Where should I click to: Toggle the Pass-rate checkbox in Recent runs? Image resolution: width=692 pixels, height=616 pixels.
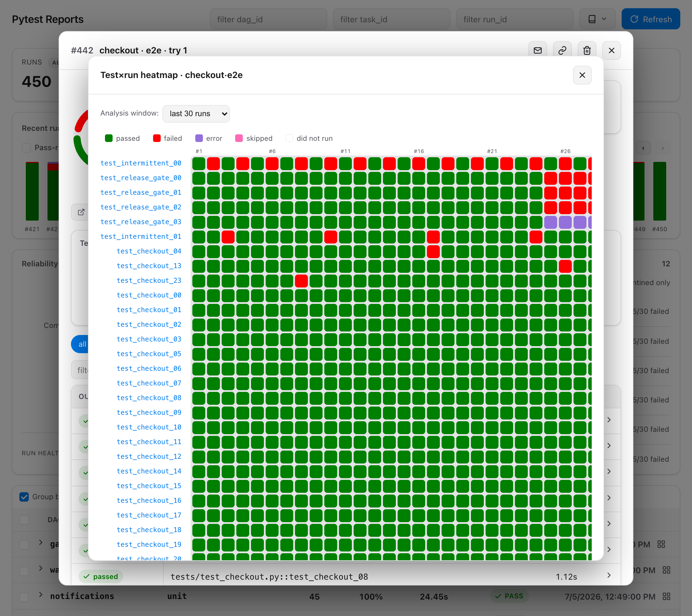click(x=26, y=148)
